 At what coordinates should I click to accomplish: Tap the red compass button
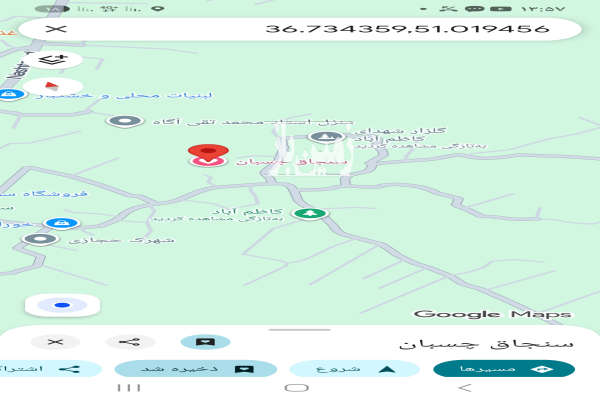click(52, 86)
